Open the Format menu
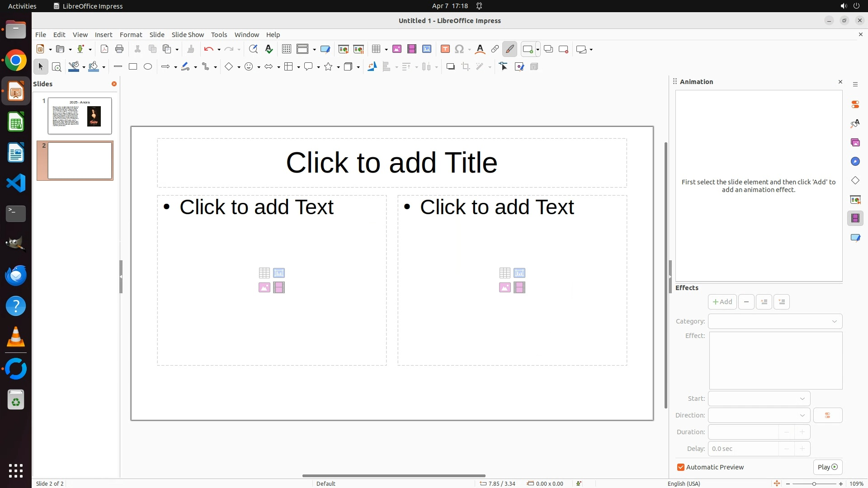The image size is (868, 488). click(131, 35)
